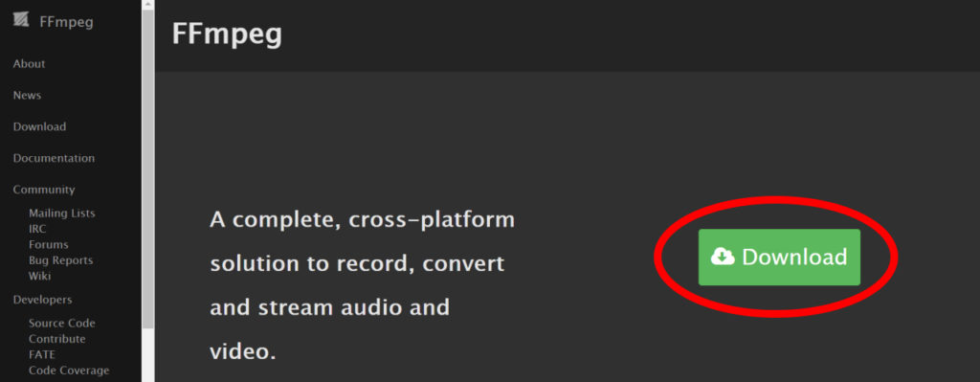Screen dimensions: 980x382
Task: Click the FFmpeg logo icon in sidebar
Action: click(x=21, y=21)
